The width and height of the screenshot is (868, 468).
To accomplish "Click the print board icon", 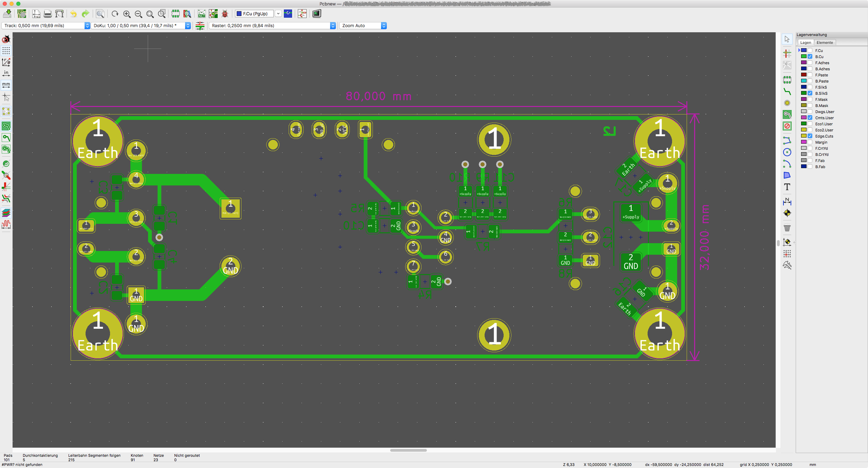I will 48,14.
